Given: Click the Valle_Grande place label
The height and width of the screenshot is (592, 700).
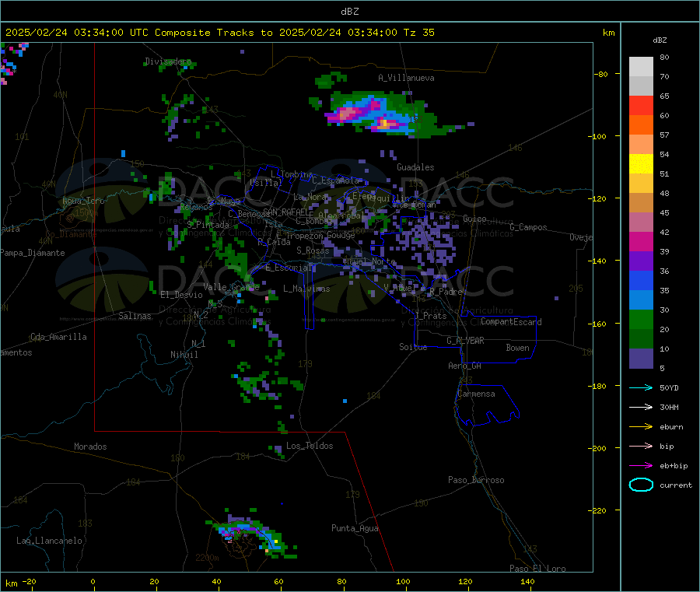Looking at the screenshot, I should [x=231, y=286].
